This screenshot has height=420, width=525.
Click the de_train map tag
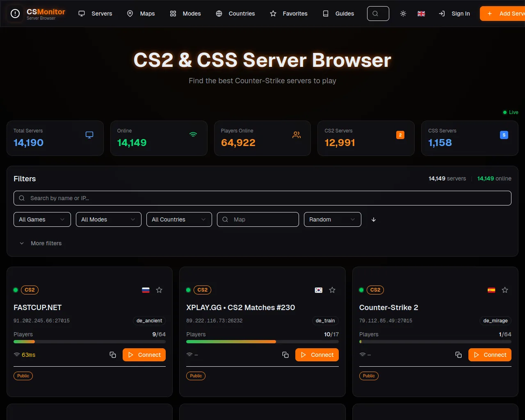[325, 321]
